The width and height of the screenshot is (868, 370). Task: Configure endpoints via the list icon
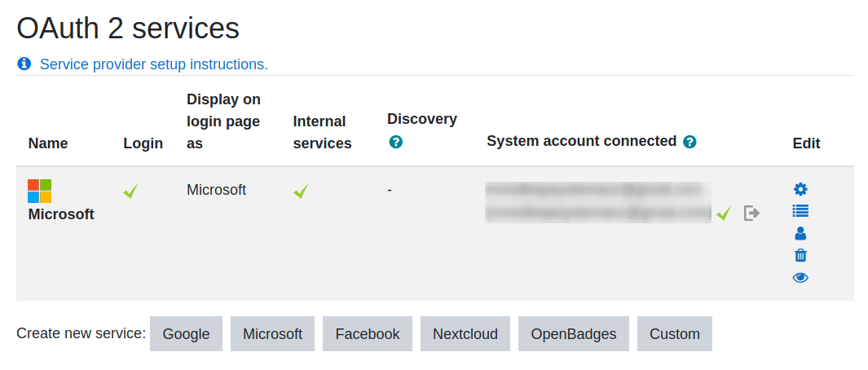[800, 211]
